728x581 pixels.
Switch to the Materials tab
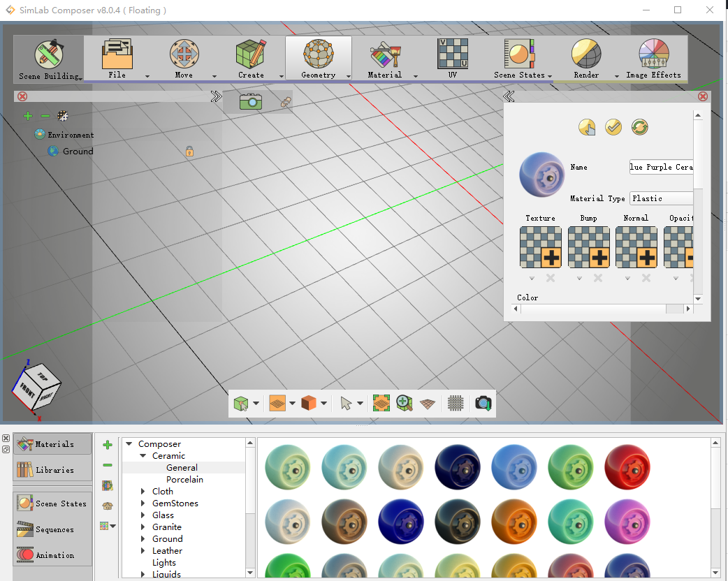(x=52, y=444)
